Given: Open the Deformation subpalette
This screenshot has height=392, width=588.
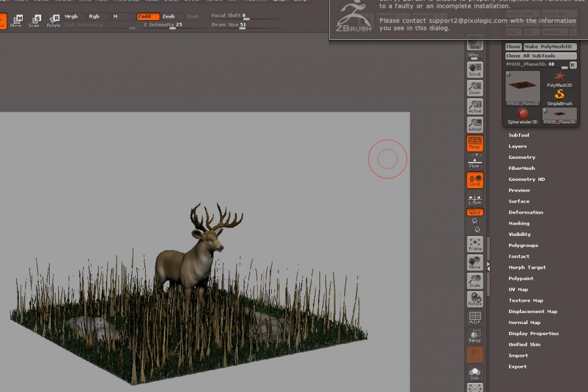Looking at the screenshot, I should [525, 212].
